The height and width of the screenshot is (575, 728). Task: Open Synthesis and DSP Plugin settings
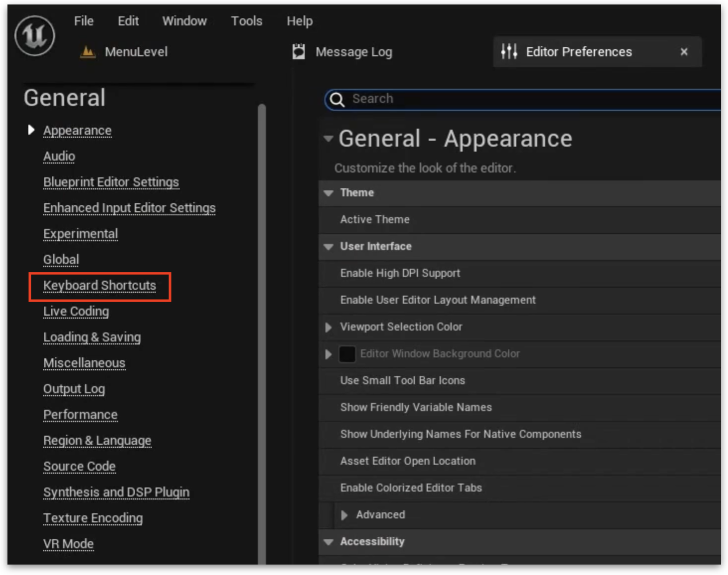point(116,492)
